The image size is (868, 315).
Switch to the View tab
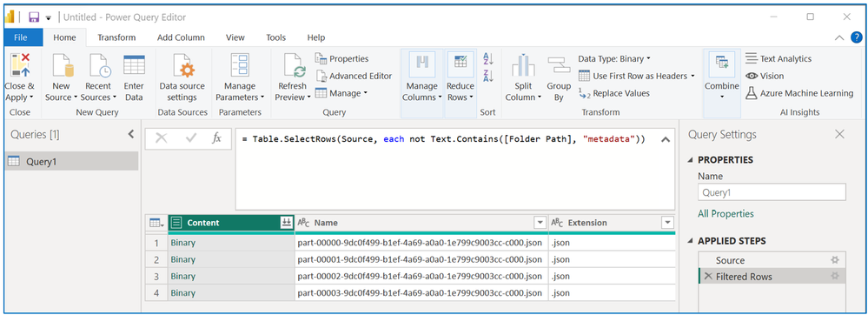[235, 37]
